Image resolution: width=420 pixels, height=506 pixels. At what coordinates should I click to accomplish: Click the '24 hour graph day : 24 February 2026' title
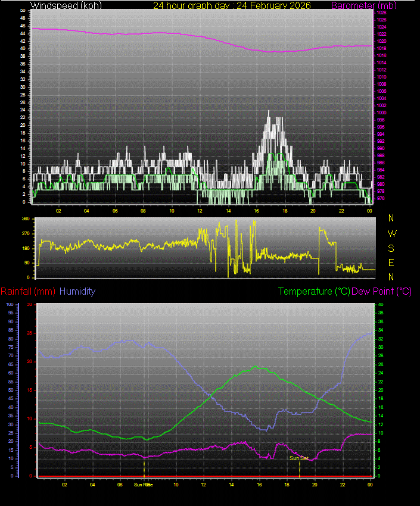[232, 5]
